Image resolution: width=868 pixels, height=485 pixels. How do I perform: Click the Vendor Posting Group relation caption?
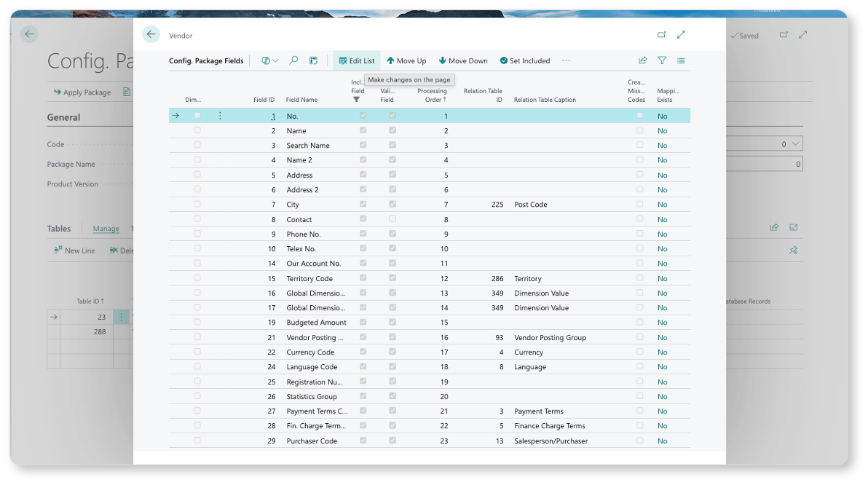click(550, 337)
